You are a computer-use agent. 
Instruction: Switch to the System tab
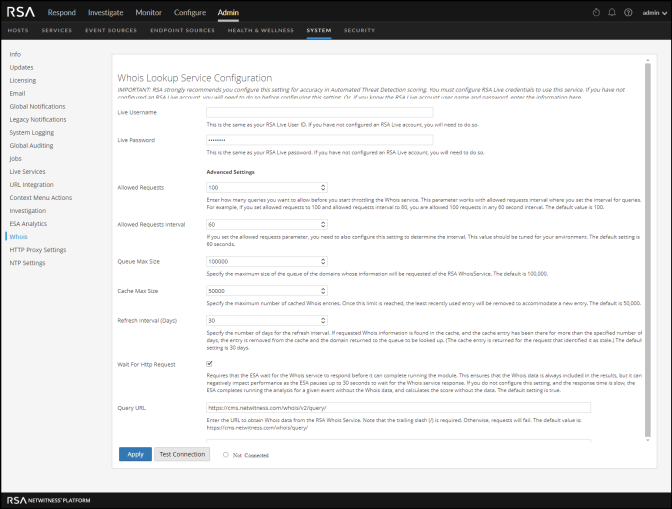[x=319, y=30]
